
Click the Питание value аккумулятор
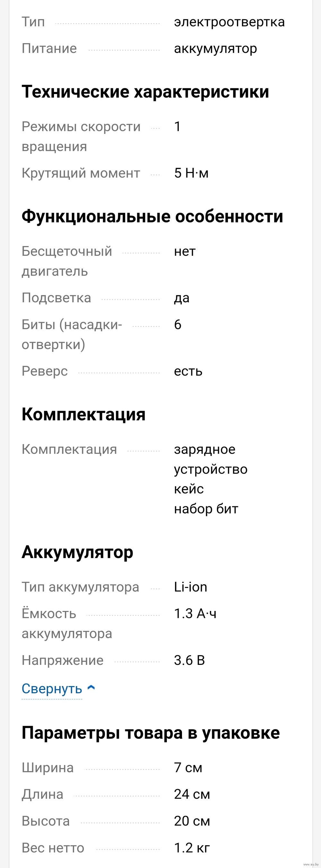click(x=215, y=49)
